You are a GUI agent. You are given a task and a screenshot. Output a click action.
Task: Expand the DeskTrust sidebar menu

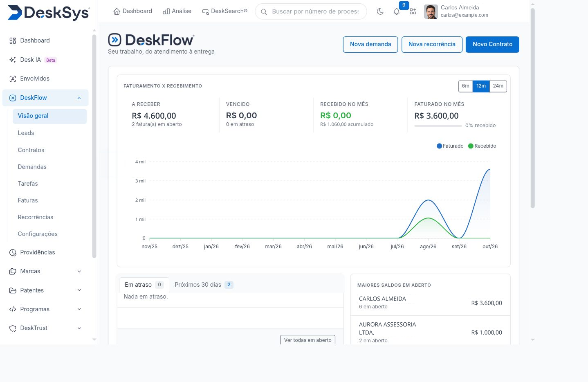tap(79, 328)
